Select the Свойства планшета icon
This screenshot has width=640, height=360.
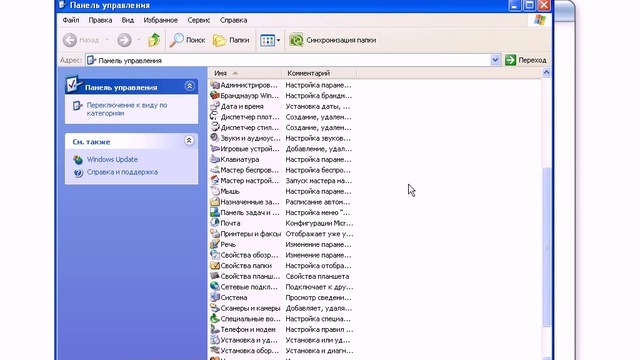[215, 276]
